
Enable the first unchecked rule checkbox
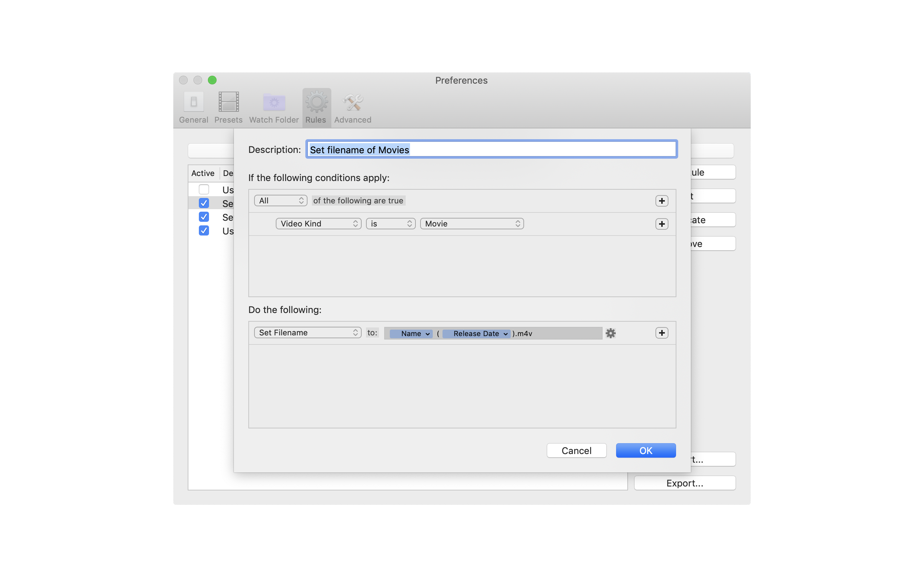pyautogui.click(x=204, y=190)
